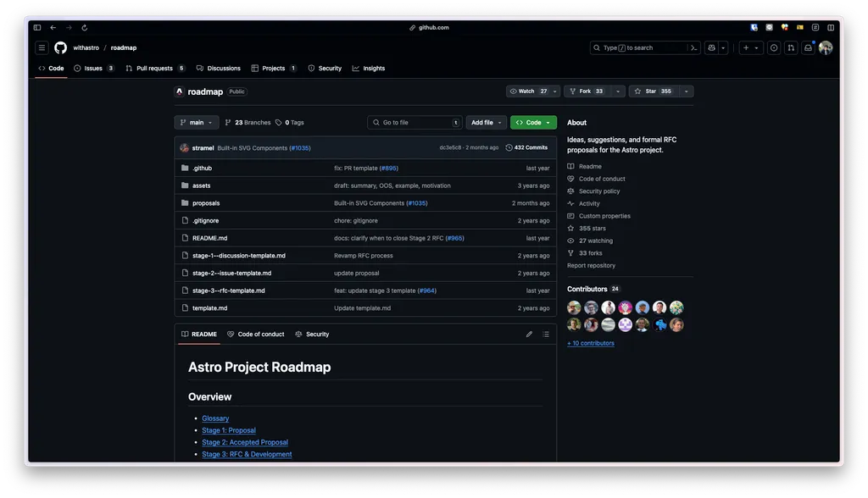The height and width of the screenshot is (498, 868).
Task: Open stage-1--discussion-template.md file
Action: pyautogui.click(x=238, y=256)
